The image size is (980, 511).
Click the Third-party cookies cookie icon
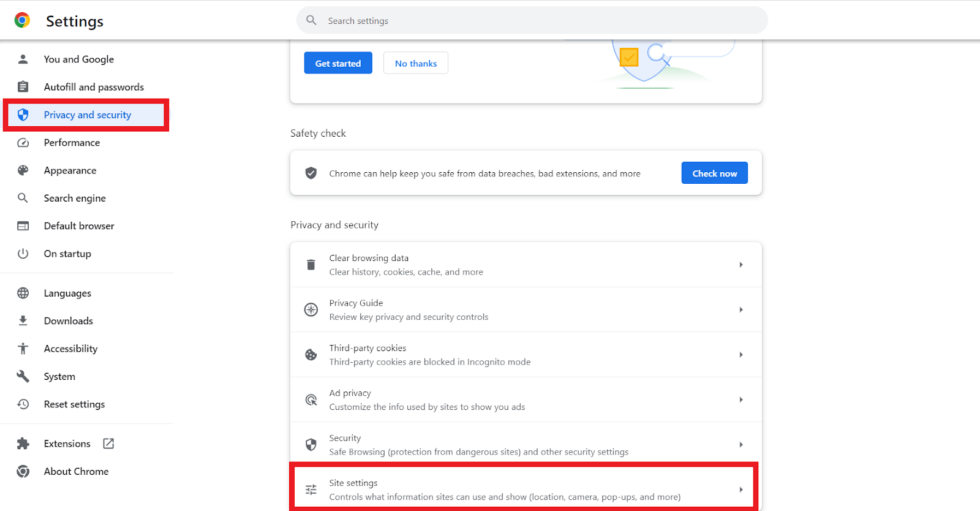311,355
